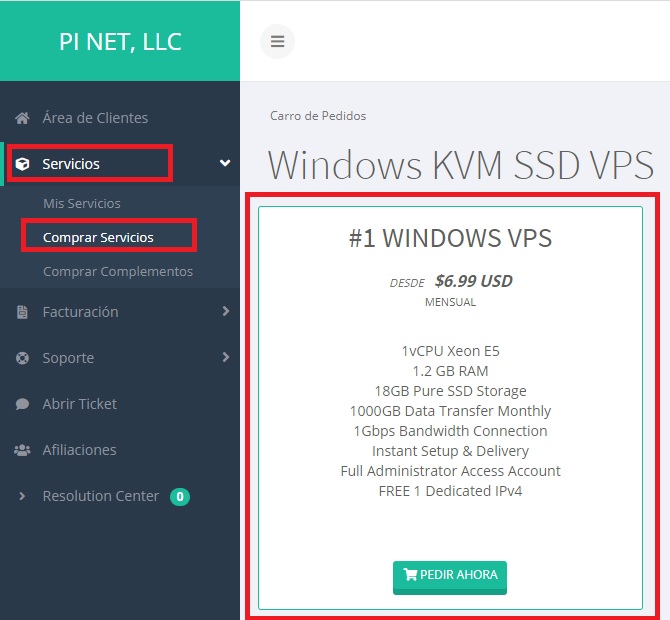Go to Comprar Complementos

[x=117, y=271]
